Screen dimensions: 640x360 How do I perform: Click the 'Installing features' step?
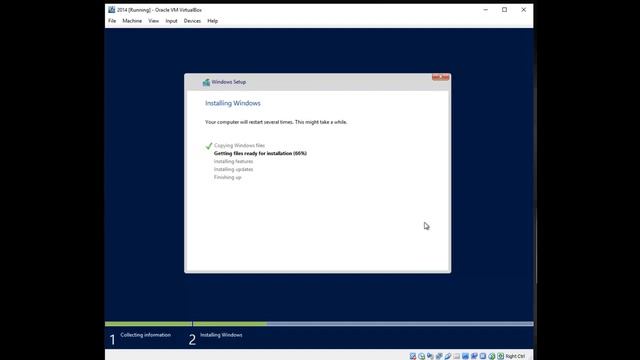(233, 162)
